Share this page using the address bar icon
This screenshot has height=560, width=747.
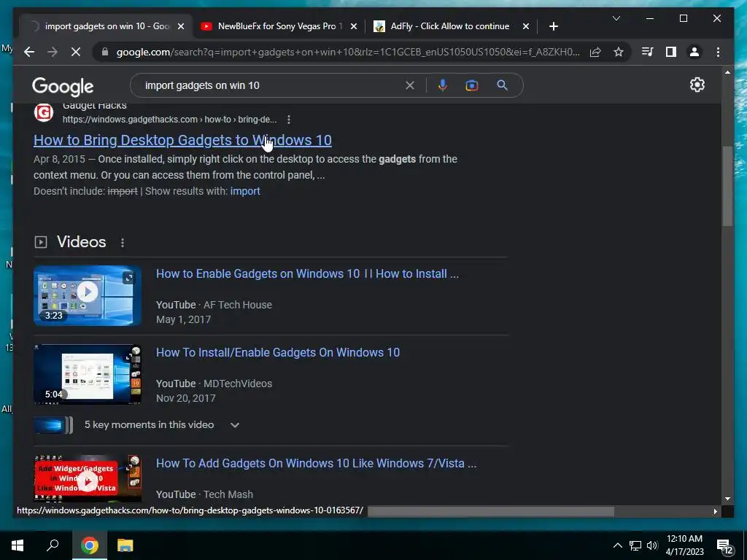pyautogui.click(x=595, y=52)
